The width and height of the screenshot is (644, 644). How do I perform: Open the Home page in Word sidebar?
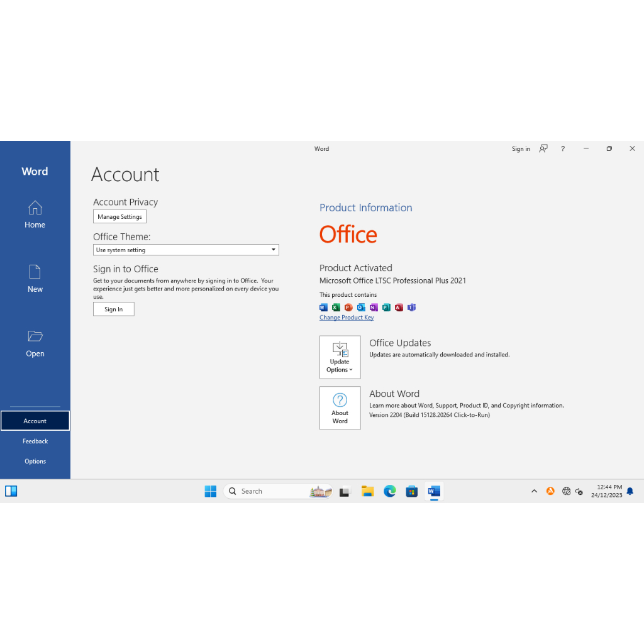click(35, 214)
